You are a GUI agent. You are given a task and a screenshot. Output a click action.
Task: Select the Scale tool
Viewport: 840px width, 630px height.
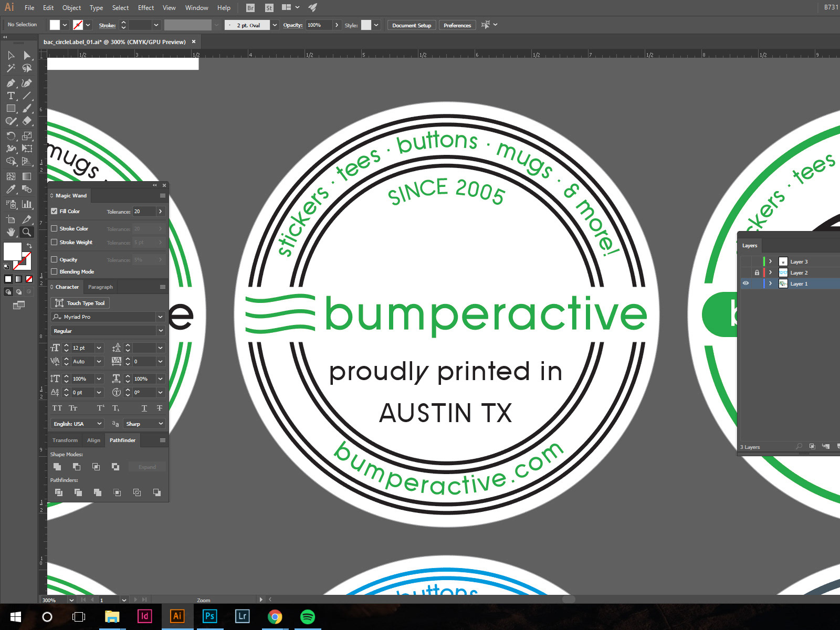27,136
